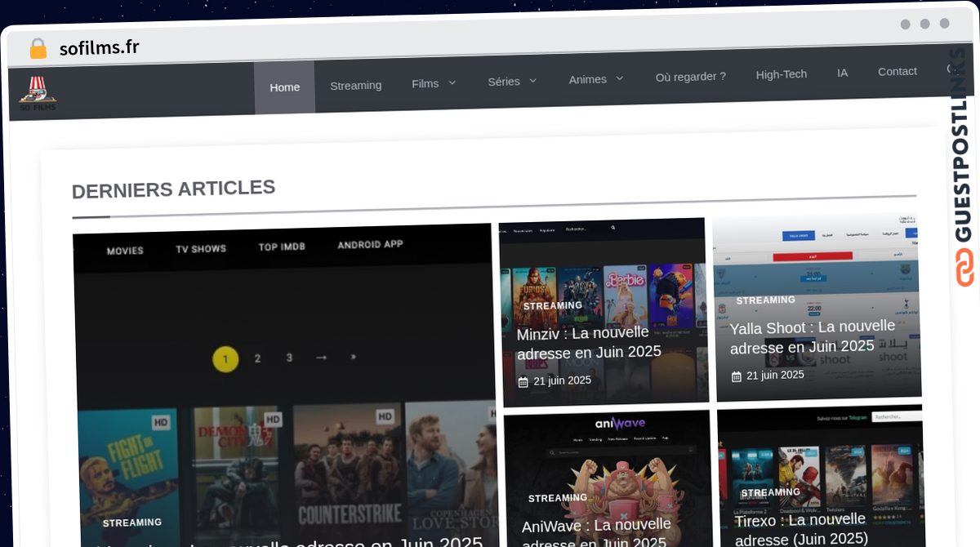The image size is (980, 547).
Task: Open the Streaming section in the navbar
Action: [x=355, y=85]
